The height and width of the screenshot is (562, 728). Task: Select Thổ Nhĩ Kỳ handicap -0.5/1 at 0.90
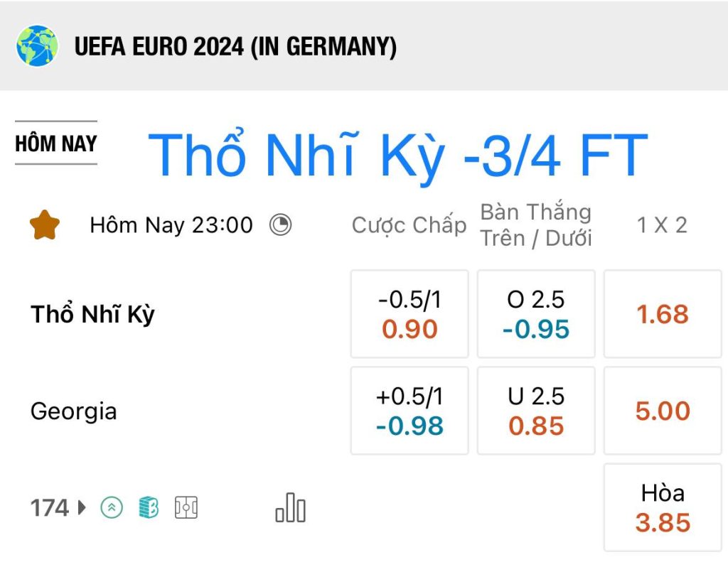409,314
